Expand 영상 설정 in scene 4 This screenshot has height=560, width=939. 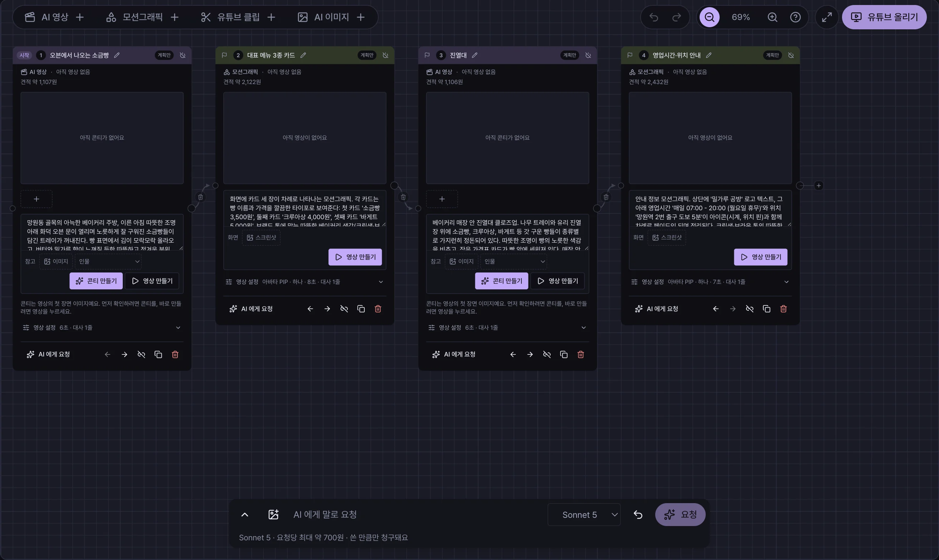(x=710, y=282)
